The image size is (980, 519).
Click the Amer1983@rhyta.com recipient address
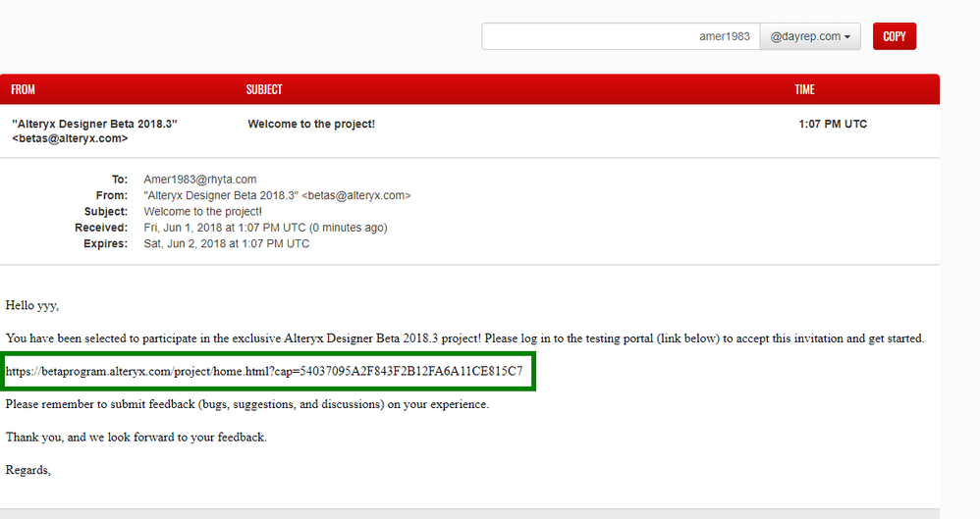200,180
